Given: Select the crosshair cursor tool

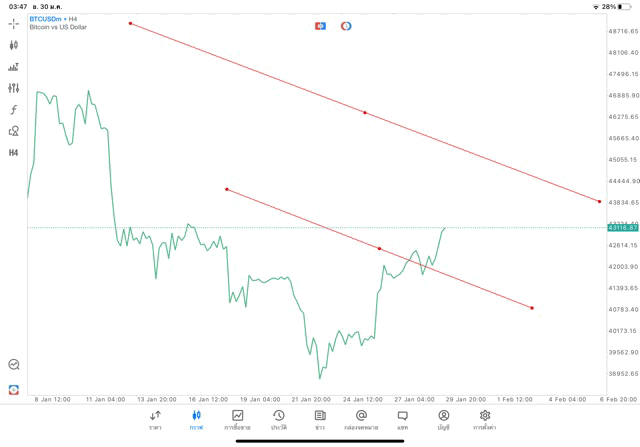Looking at the screenshot, I should [14, 23].
